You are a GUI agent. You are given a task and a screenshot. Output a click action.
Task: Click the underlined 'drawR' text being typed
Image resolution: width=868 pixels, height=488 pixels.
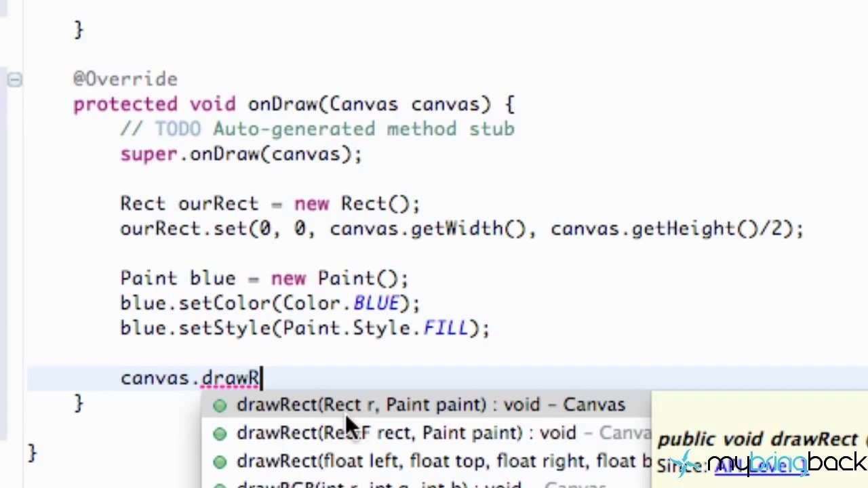click(x=231, y=378)
